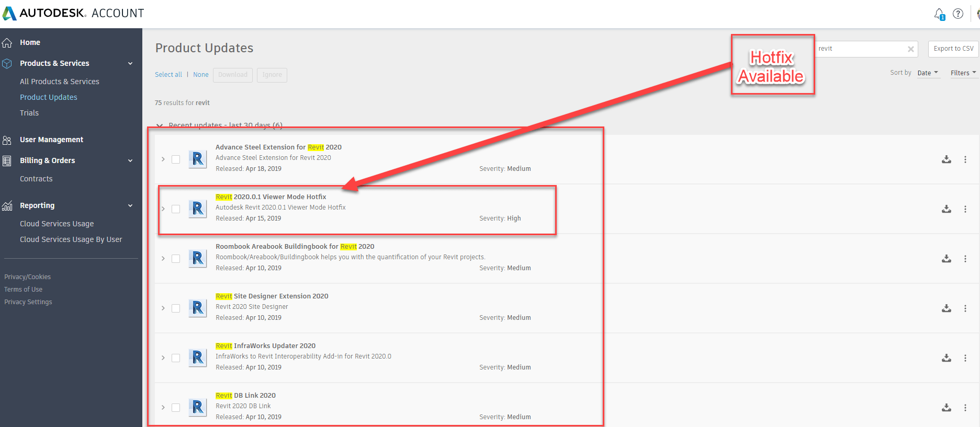Click Export to CSV button
Image resolution: width=980 pixels, height=427 pixels.
(x=953, y=49)
